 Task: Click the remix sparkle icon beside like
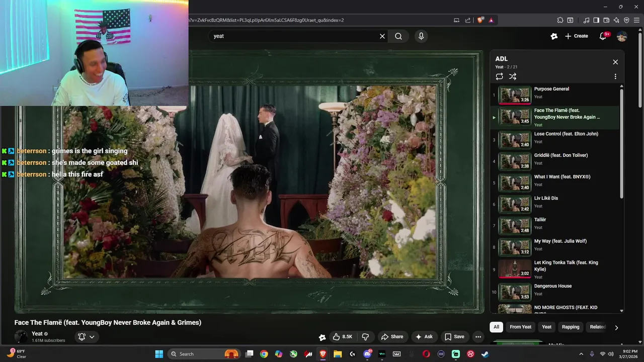pyautogui.click(x=322, y=337)
